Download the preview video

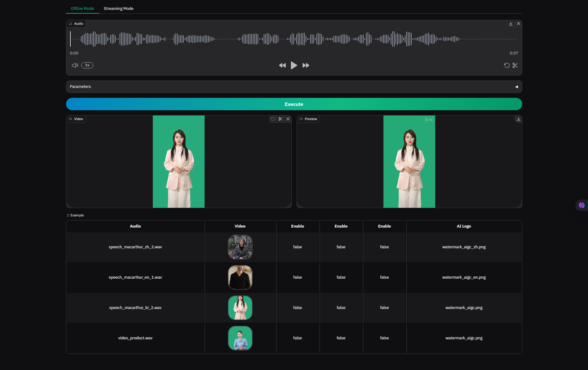tap(519, 119)
